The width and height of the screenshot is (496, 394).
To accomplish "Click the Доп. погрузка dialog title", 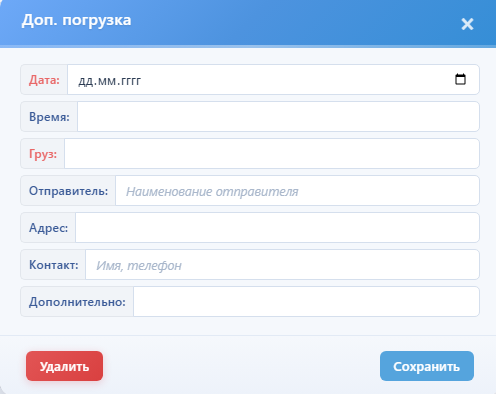I will [76, 20].
